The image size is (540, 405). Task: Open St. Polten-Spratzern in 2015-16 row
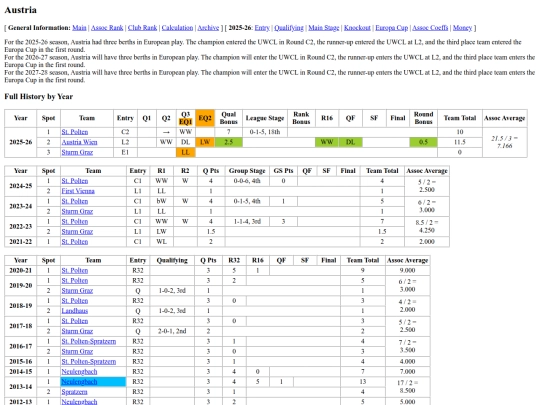pyautogui.click(x=89, y=361)
